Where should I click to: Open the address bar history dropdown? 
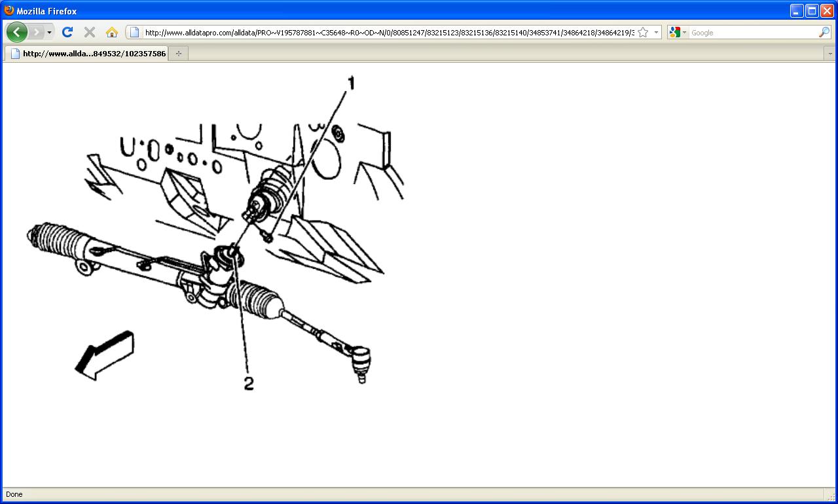pos(656,32)
